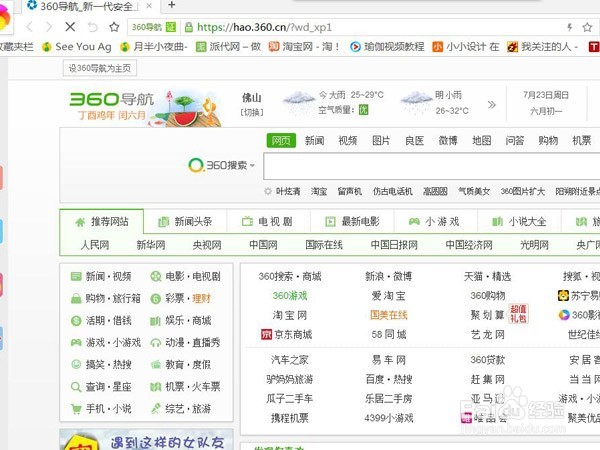Click the 瑜伽视频教程 bookmark

(x=387, y=47)
